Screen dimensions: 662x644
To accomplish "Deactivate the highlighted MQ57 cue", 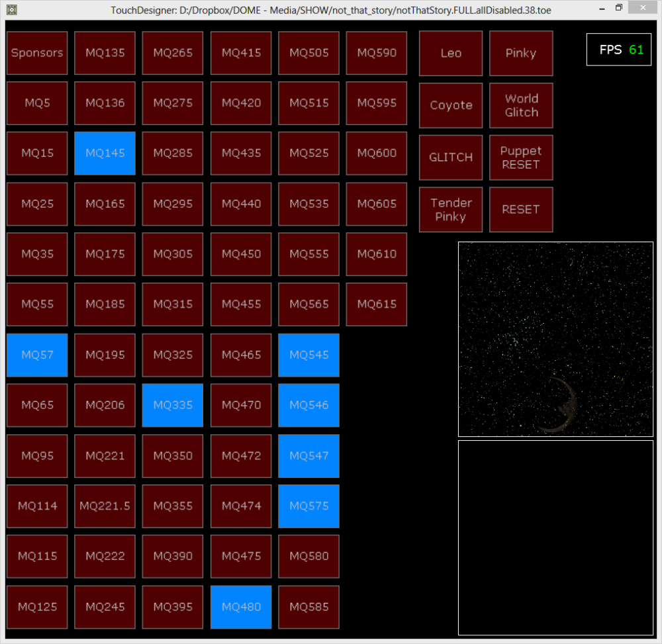I will click(x=37, y=355).
